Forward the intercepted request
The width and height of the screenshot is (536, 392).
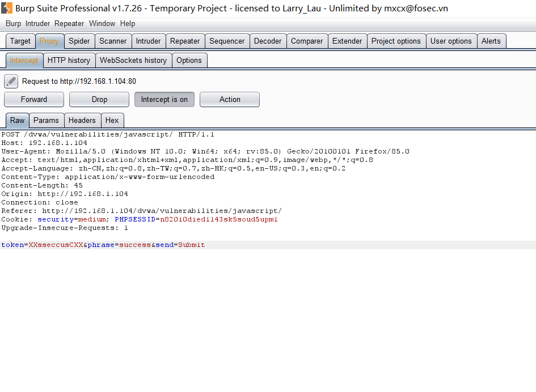[x=34, y=100]
